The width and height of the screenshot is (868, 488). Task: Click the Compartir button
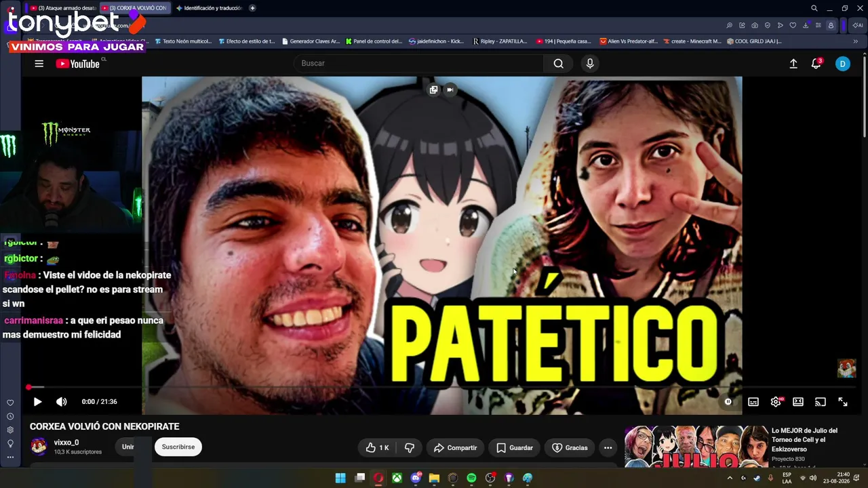tap(455, 447)
